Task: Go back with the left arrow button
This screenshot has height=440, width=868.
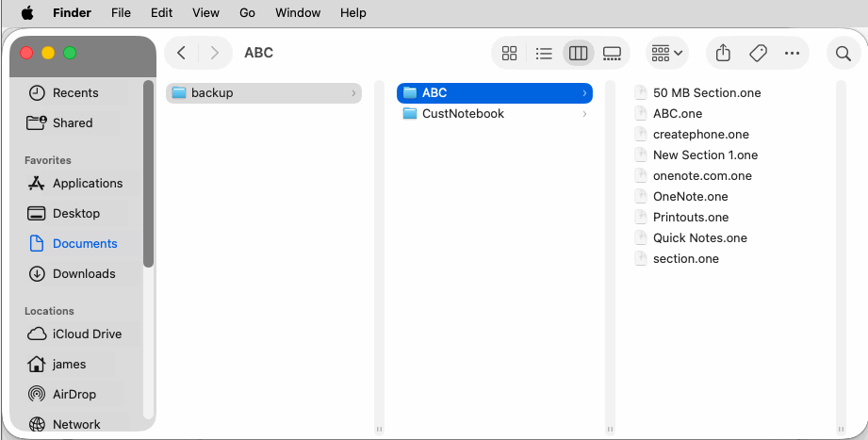Action: [x=182, y=54]
